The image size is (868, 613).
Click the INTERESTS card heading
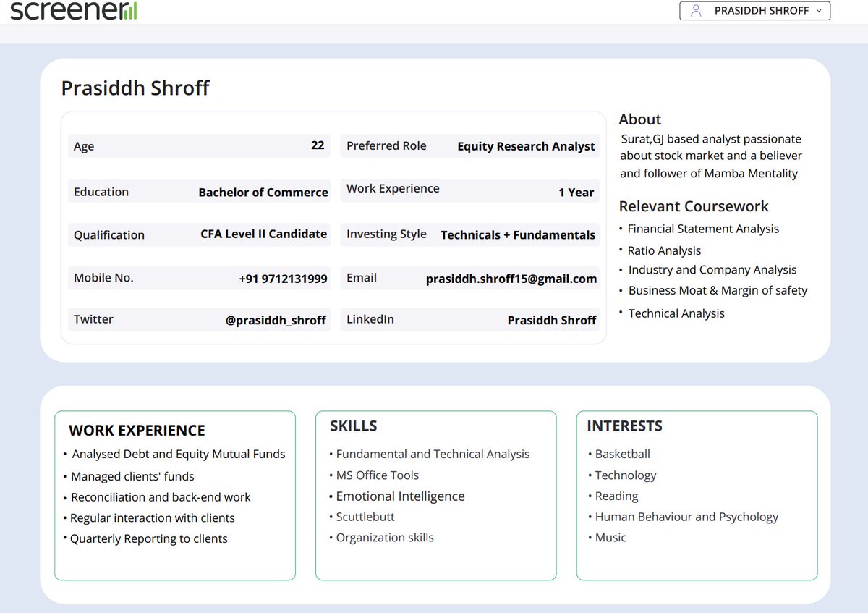tap(624, 426)
